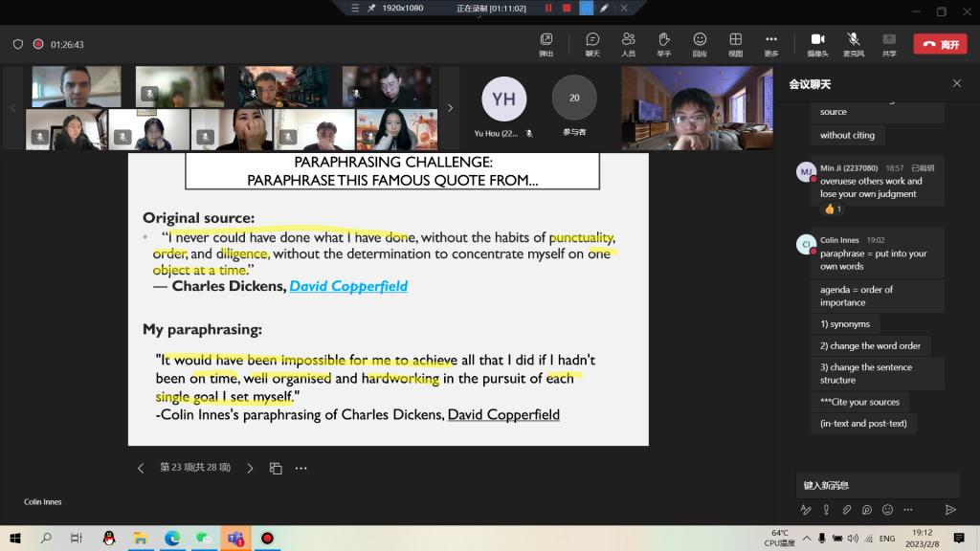Click the message input box (键入新消息)
This screenshot has height=551, width=980.
coord(876,485)
